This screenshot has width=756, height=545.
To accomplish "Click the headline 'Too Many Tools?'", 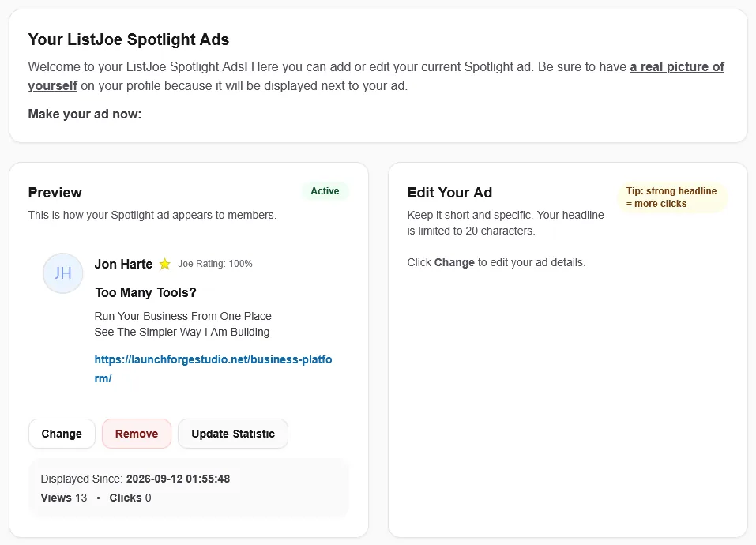I will coord(145,292).
